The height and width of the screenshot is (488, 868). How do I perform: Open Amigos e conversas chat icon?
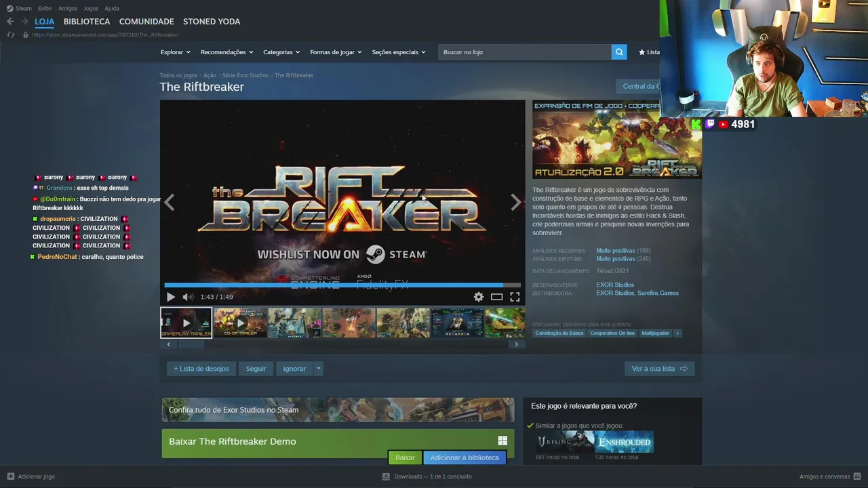point(857,476)
